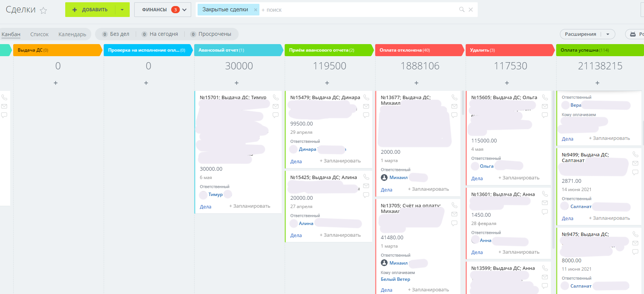Select the Выдача ДС stage header
Screen dimensions: 644x294
[x=58, y=50]
